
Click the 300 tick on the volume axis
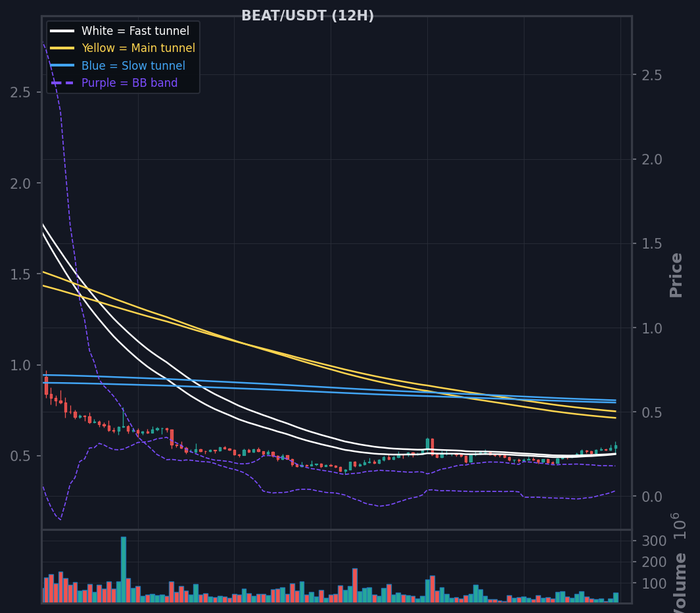point(654,541)
